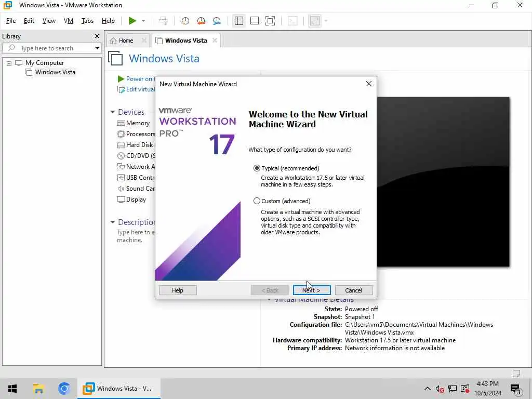Screen dimensions: 532x399
Task: Click the Library search input field
Action: [51, 48]
